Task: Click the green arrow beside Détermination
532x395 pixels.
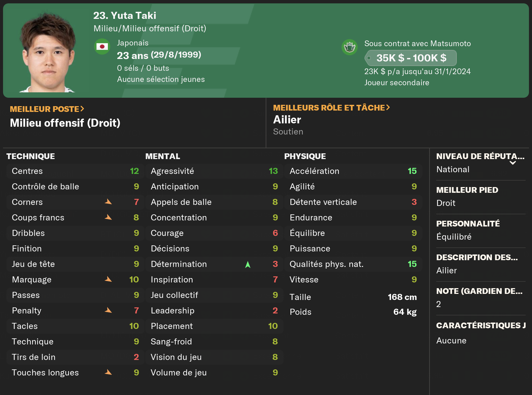Action: (x=248, y=265)
